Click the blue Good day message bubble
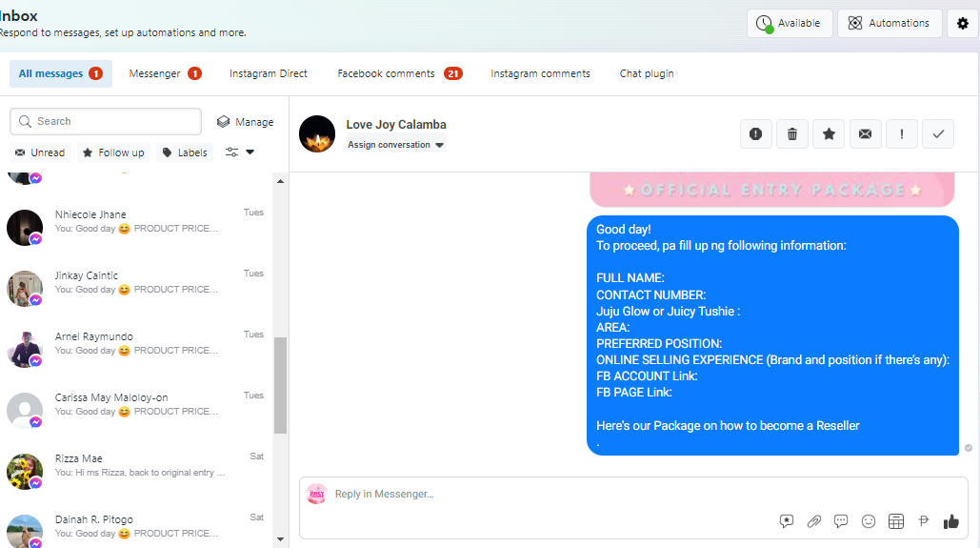This screenshot has height=548, width=980. click(x=772, y=335)
